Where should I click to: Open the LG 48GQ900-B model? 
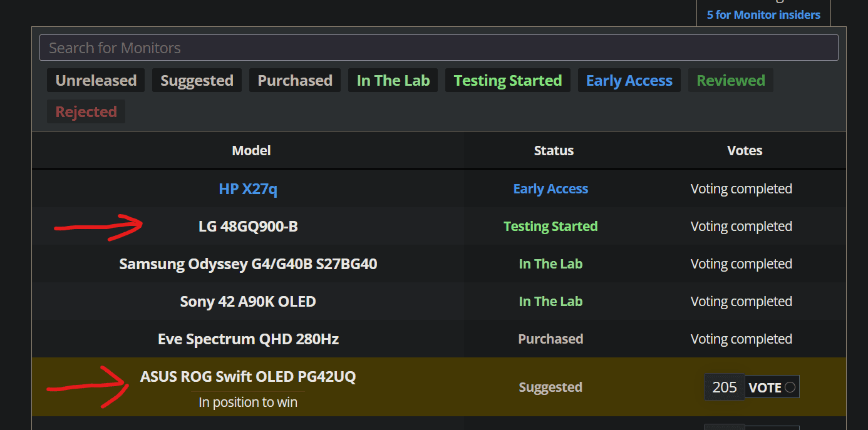tap(248, 226)
